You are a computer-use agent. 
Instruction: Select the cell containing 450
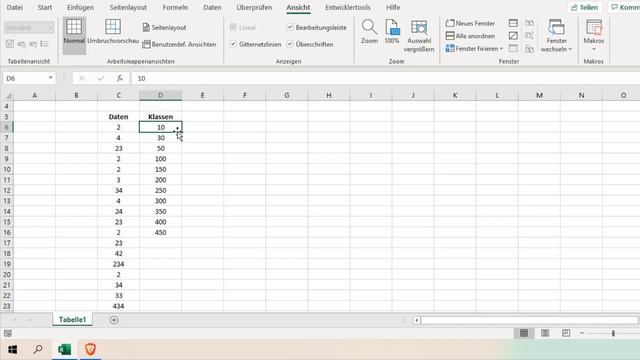pos(160,233)
